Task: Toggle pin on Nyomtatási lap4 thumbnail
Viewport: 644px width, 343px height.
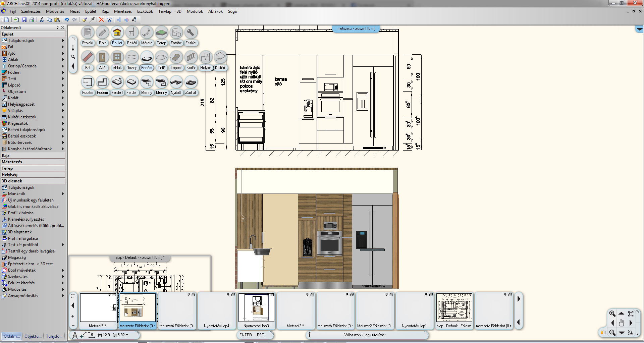Action: click(228, 294)
